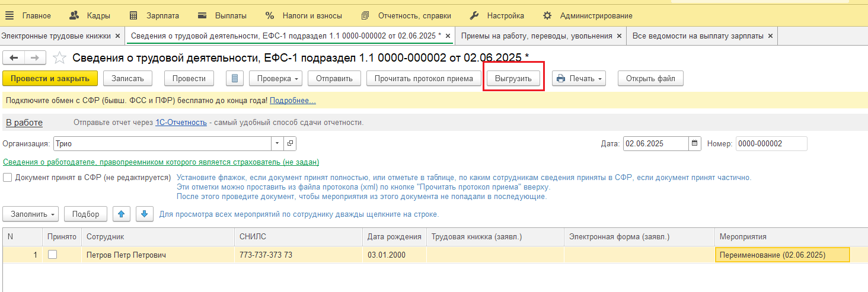Viewport: 868px width, 292px height.
Task: Open organization Трио card icon
Action: pos(290,143)
